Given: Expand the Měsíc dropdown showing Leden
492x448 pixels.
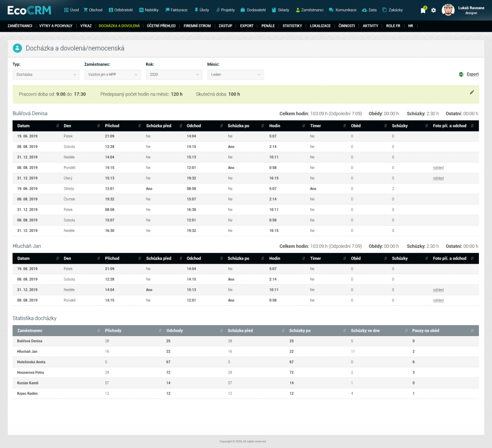Looking at the screenshot, I should (235, 74).
